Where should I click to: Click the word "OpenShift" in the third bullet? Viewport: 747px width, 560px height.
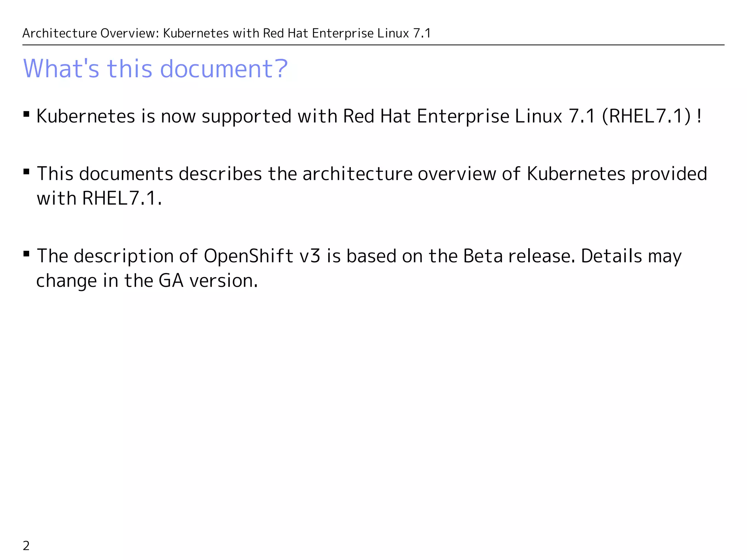click(248, 256)
